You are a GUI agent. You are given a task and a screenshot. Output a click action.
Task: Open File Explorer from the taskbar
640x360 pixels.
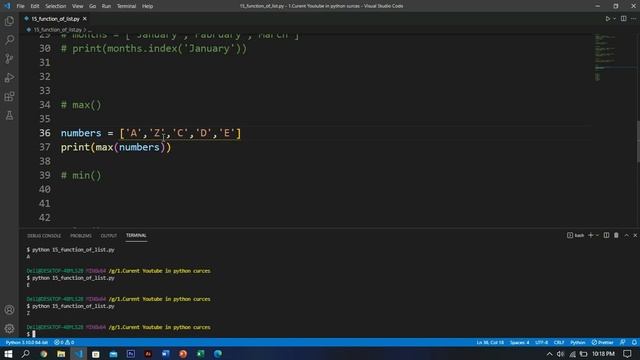(x=61, y=353)
